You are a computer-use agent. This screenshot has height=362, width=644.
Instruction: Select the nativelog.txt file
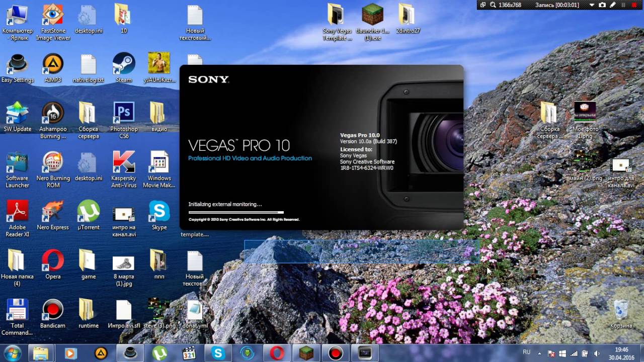(x=88, y=68)
